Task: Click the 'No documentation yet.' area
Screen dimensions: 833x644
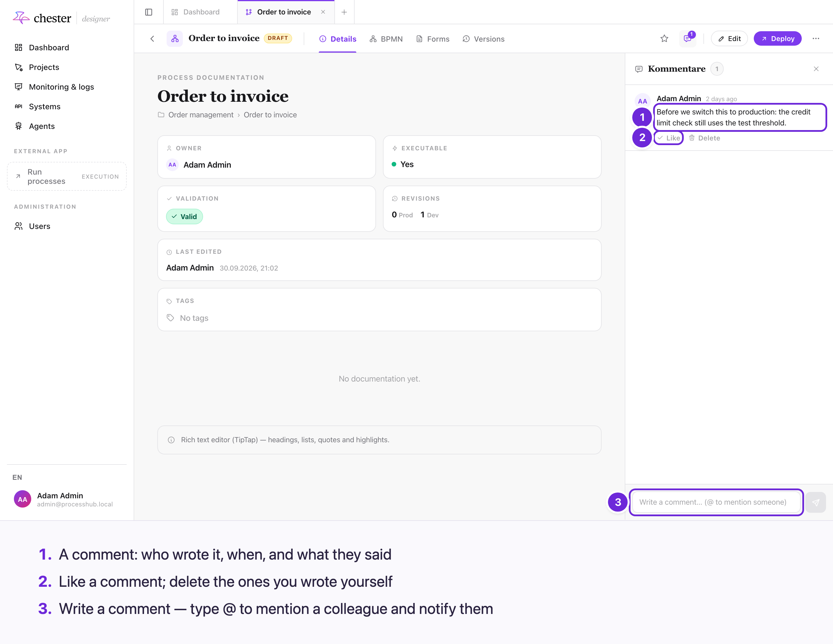Action: click(x=379, y=379)
